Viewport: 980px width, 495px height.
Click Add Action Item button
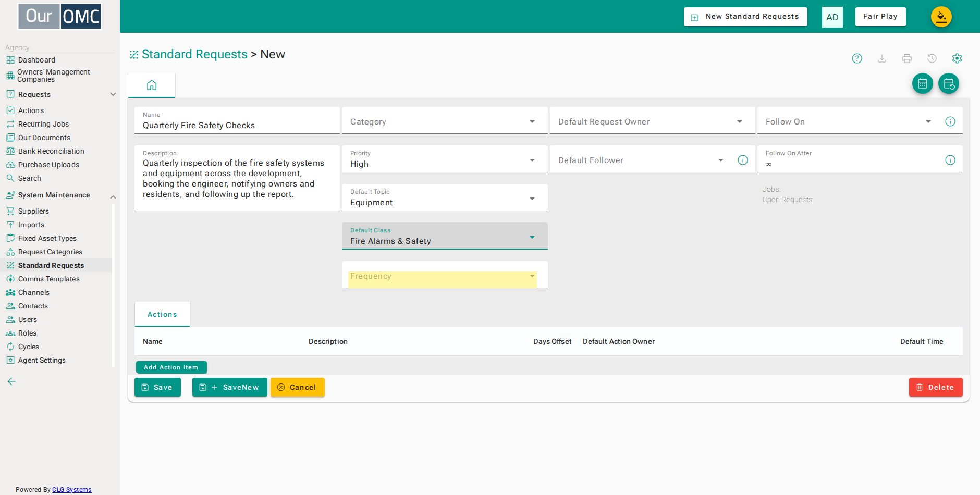171,367
